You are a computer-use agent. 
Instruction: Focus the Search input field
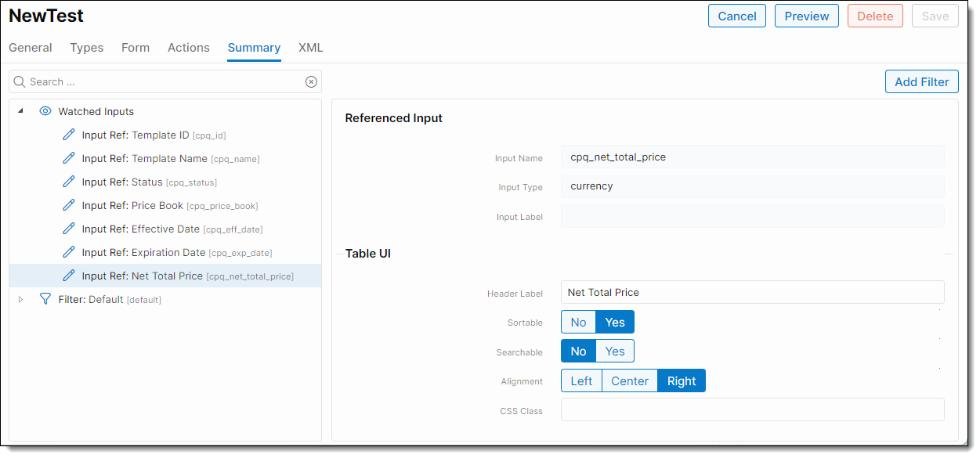point(165,81)
